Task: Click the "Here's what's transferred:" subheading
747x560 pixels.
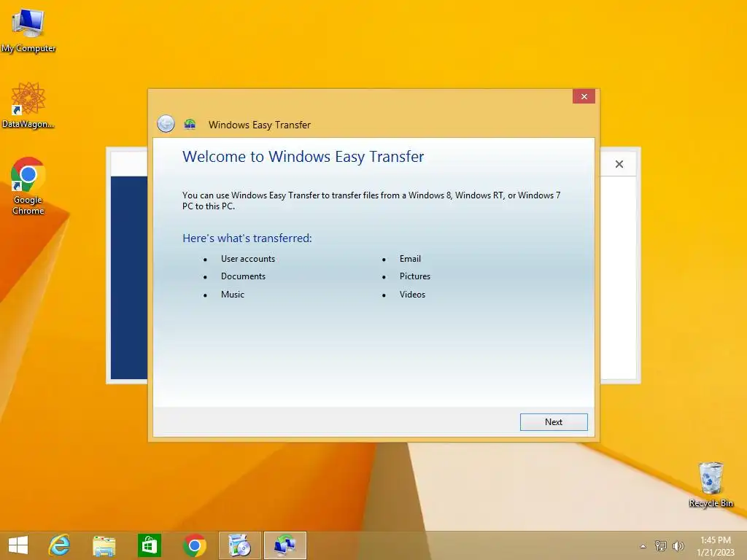Action: [x=247, y=238]
